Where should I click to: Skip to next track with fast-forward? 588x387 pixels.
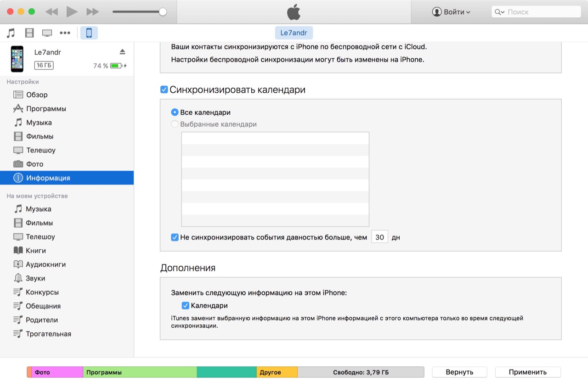tap(93, 12)
